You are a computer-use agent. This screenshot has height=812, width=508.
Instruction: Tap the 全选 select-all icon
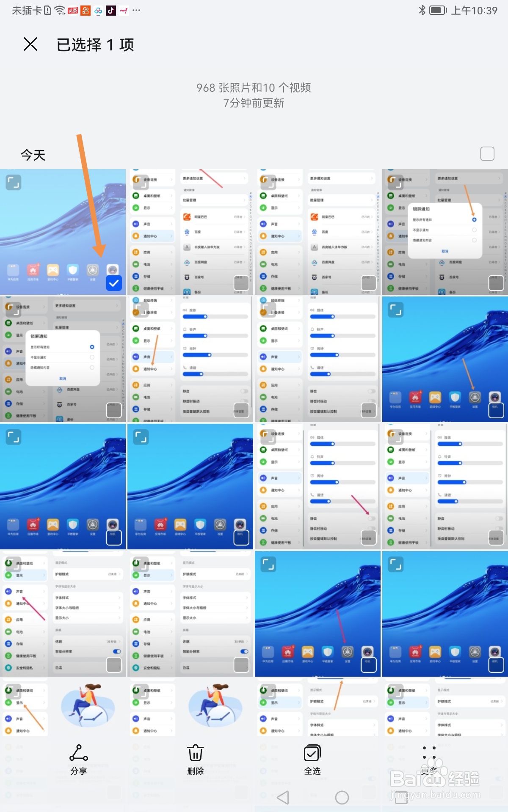point(312,753)
